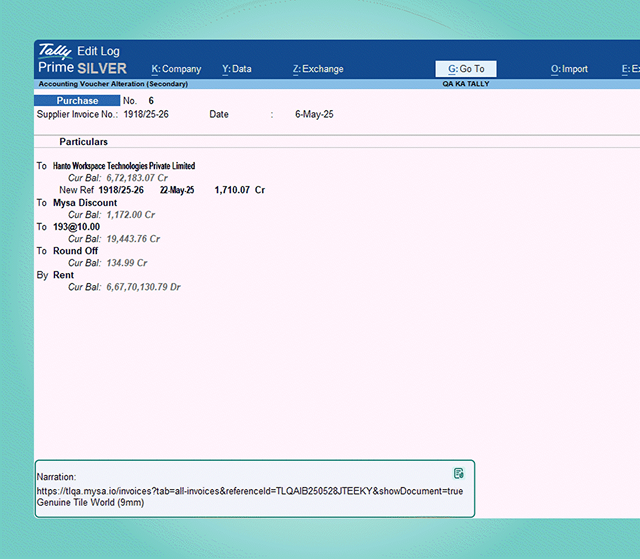This screenshot has height=560, width=640.
Task: Click balance 134.99 Cr
Action: pos(127,263)
